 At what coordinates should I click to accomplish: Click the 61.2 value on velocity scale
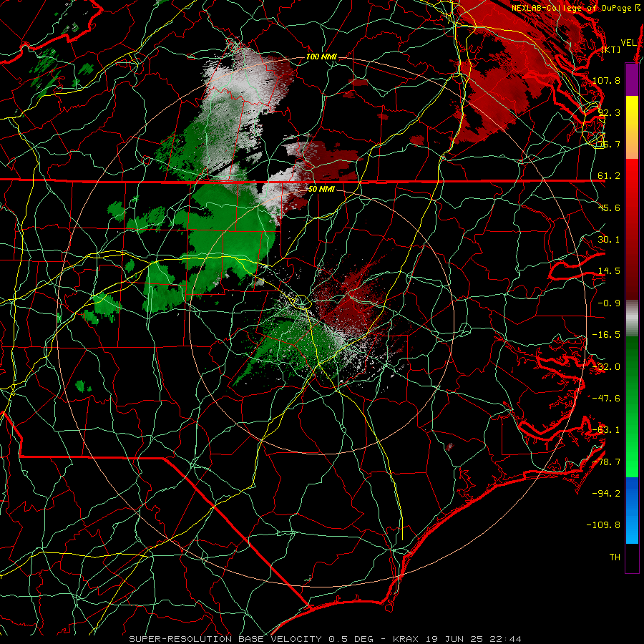609,176
